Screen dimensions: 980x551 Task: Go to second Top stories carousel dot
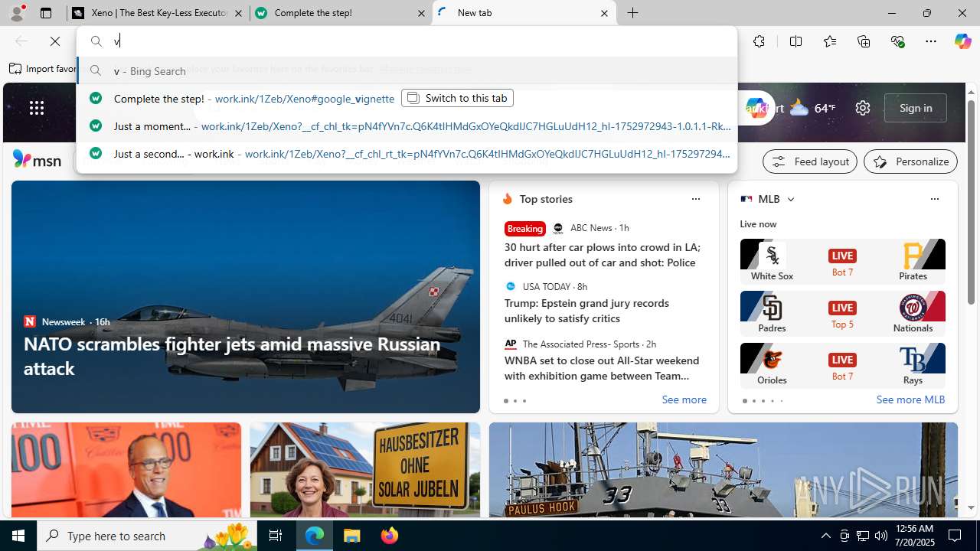pyautogui.click(x=514, y=401)
